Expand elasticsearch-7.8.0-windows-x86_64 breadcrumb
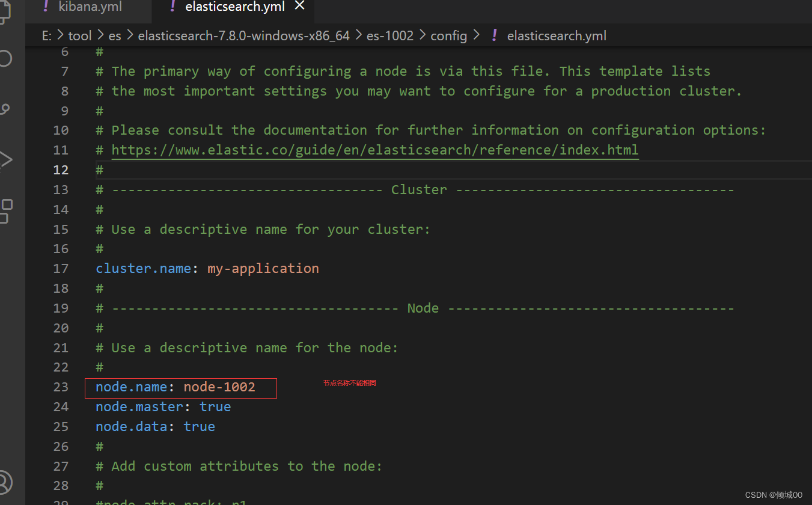 244,36
